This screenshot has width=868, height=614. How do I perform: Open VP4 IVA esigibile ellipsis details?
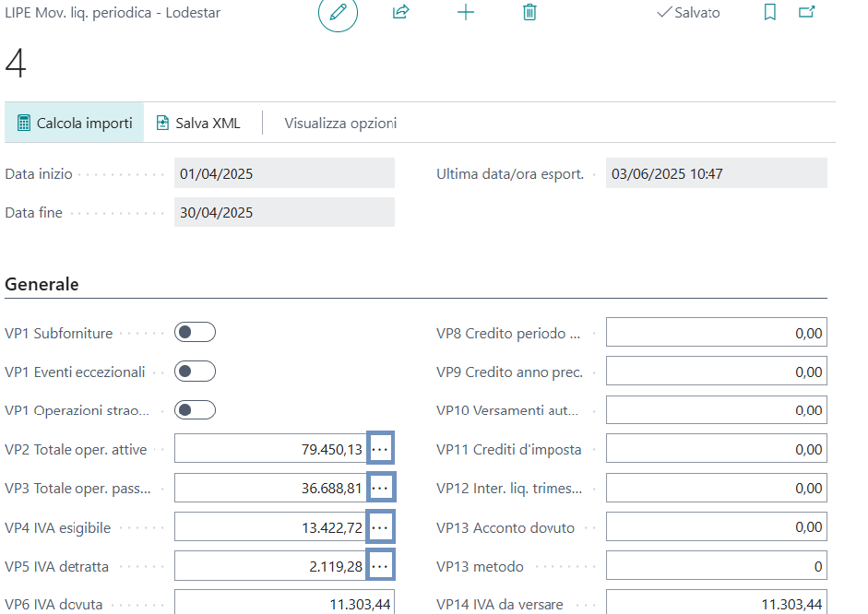tap(380, 526)
